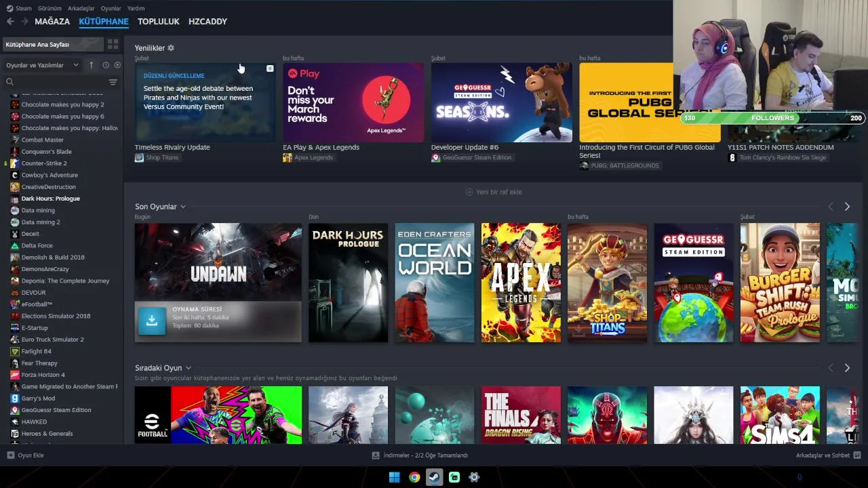Image resolution: width=868 pixels, height=488 pixels.
Task: Open Apex Legends game cover
Action: tap(521, 283)
